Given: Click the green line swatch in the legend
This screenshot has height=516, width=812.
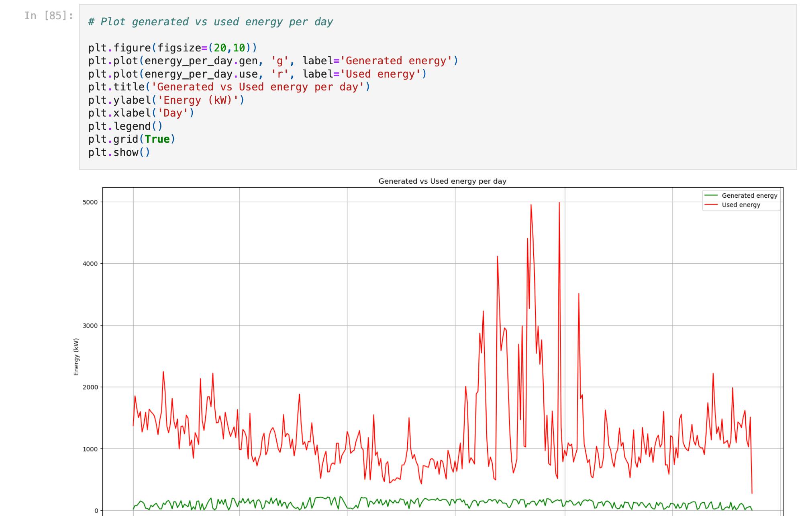Looking at the screenshot, I should pos(711,196).
